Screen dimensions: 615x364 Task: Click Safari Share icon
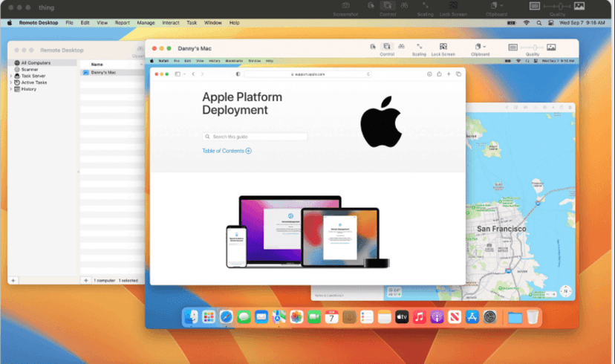pyautogui.click(x=439, y=74)
